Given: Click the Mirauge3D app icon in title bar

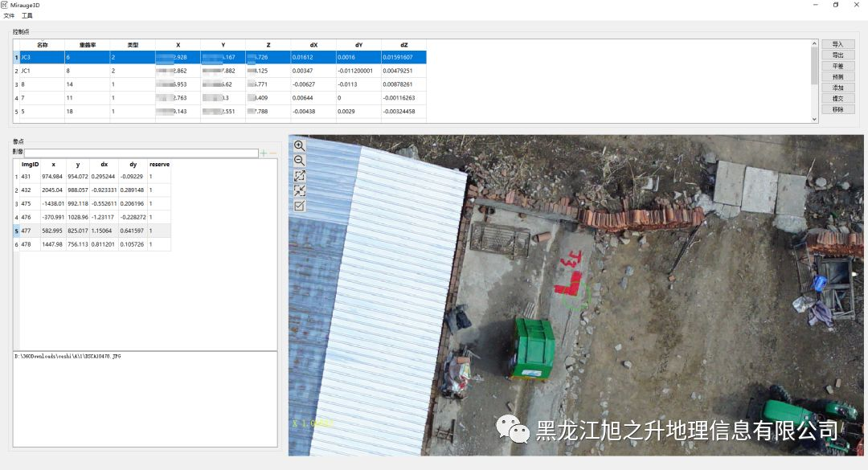Looking at the screenshot, I should tap(5, 5).
